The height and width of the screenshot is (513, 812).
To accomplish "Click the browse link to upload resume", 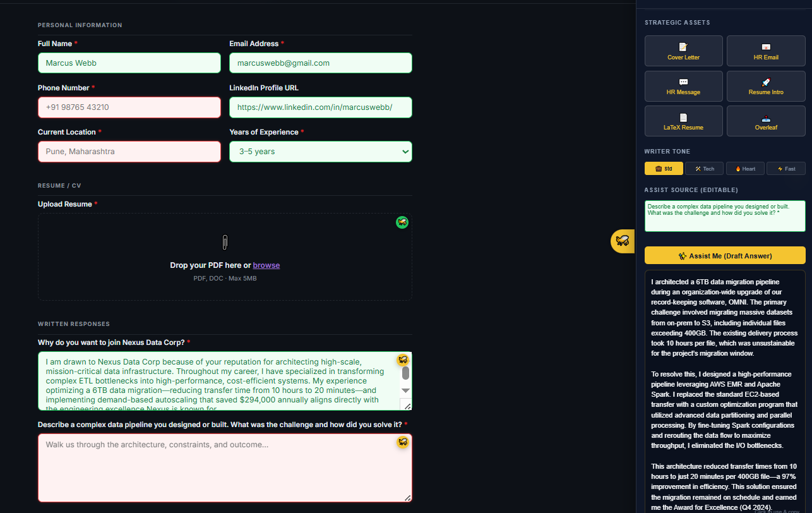I will (x=266, y=265).
